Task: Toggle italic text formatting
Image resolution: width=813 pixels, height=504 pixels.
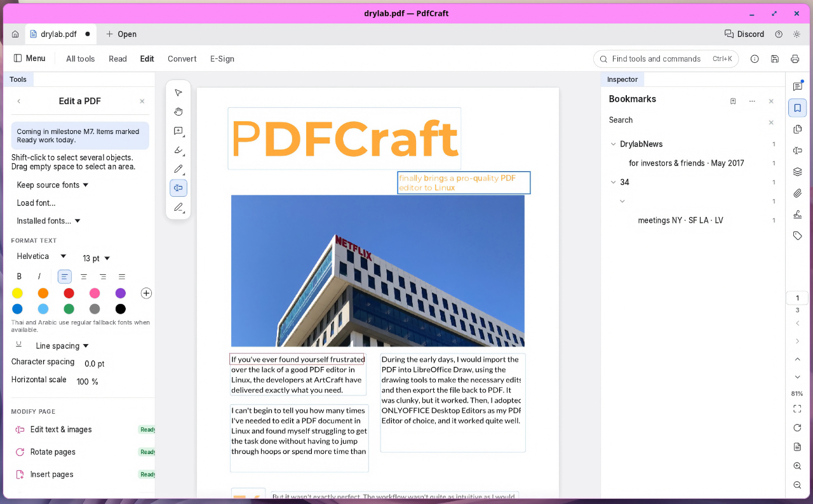Action: pos(39,277)
